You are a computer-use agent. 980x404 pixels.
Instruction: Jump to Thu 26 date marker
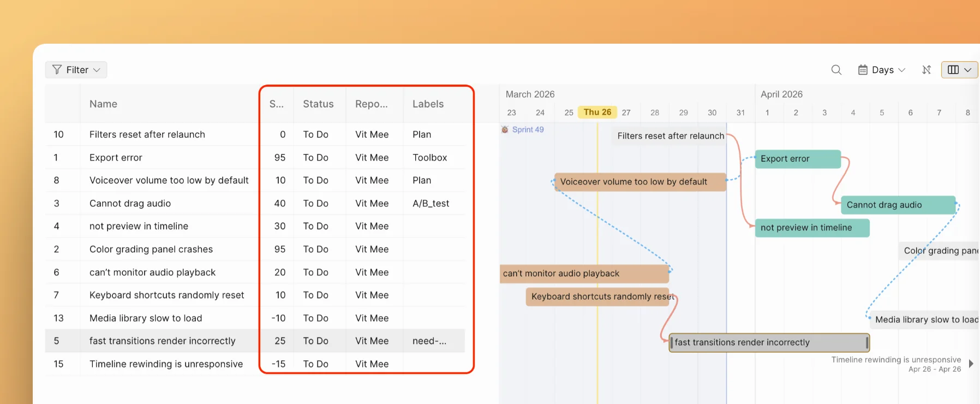coord(597,112)
